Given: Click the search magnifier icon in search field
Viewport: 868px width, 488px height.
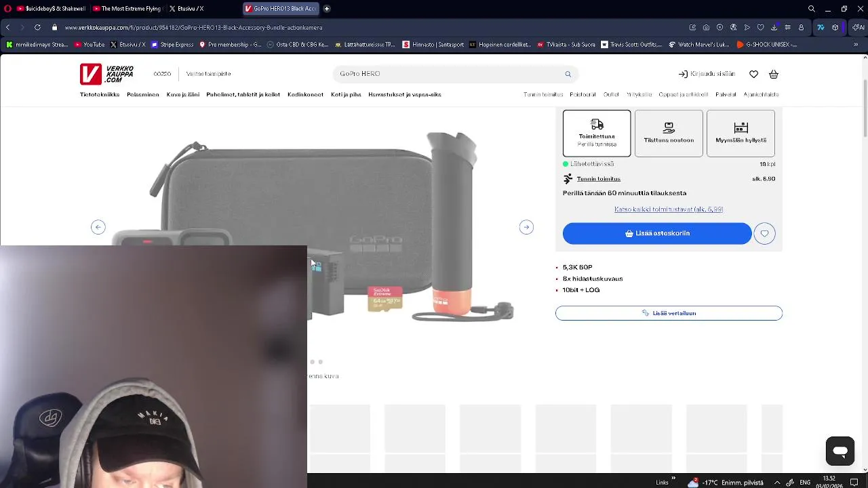Looking at the screenshot, I should point(568,74).
